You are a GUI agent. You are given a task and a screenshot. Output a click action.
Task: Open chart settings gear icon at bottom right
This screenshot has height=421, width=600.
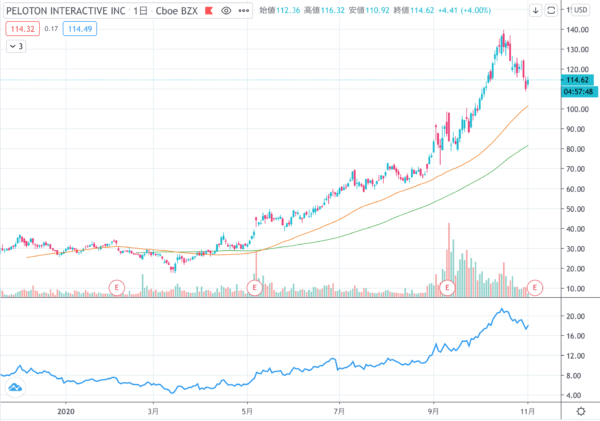(581, 411)
